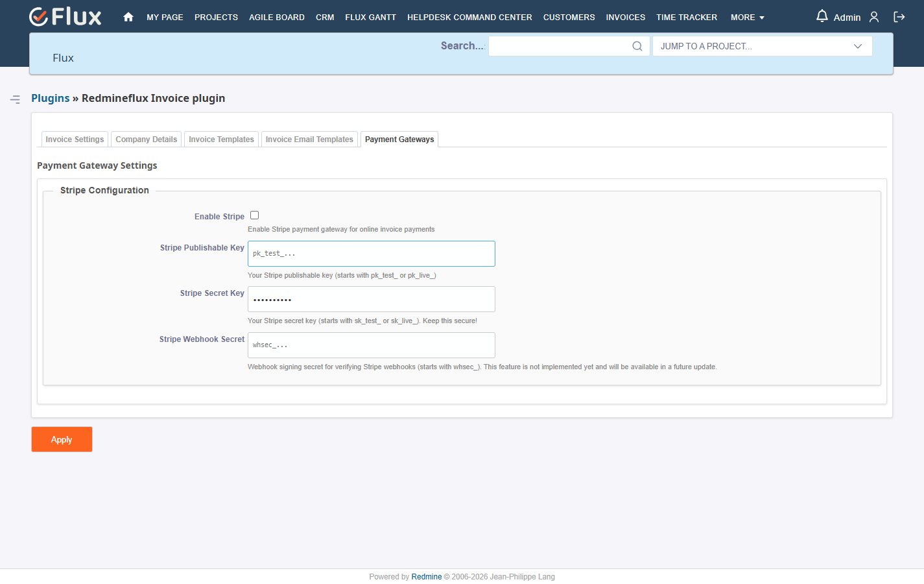Screen dimensions: 924x584
Task: Click the Payment Gateway Settings heading
Action: [97, 165]
